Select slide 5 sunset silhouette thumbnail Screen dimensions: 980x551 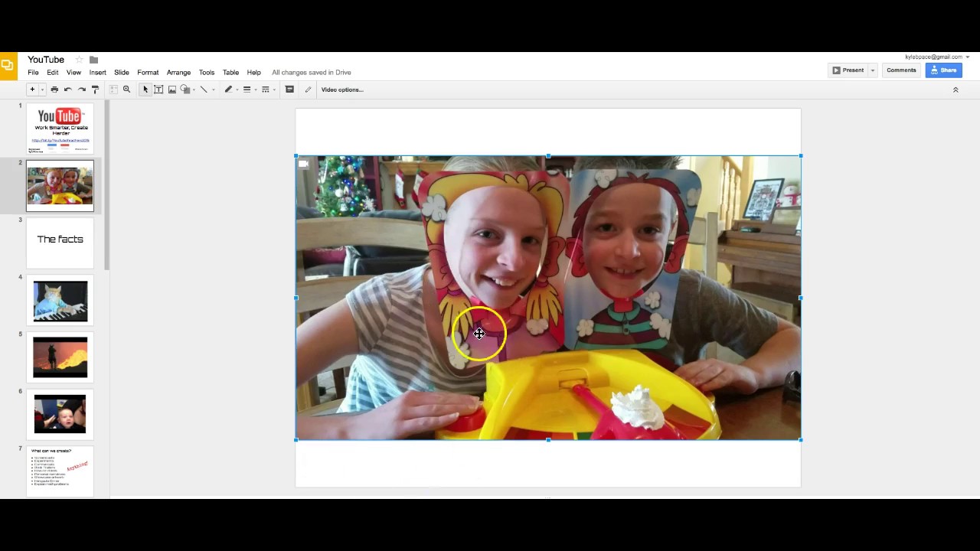tap(60, 357)
